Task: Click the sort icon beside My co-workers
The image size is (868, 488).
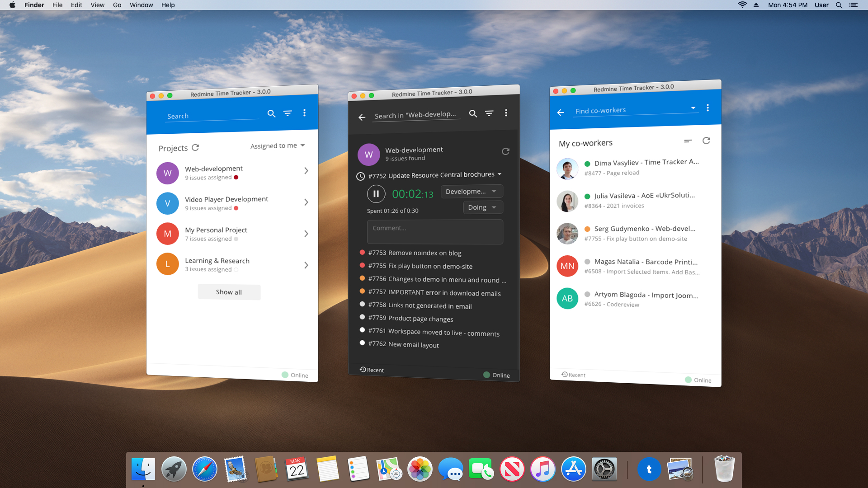Action: 688,141
